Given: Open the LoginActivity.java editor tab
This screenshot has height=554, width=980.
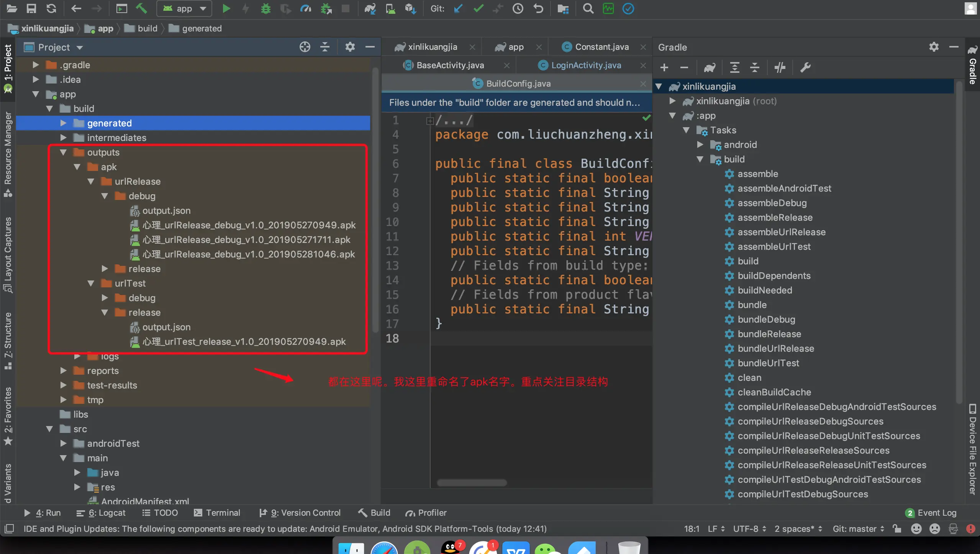Looking at the screenshot, I should coord(586,65).
